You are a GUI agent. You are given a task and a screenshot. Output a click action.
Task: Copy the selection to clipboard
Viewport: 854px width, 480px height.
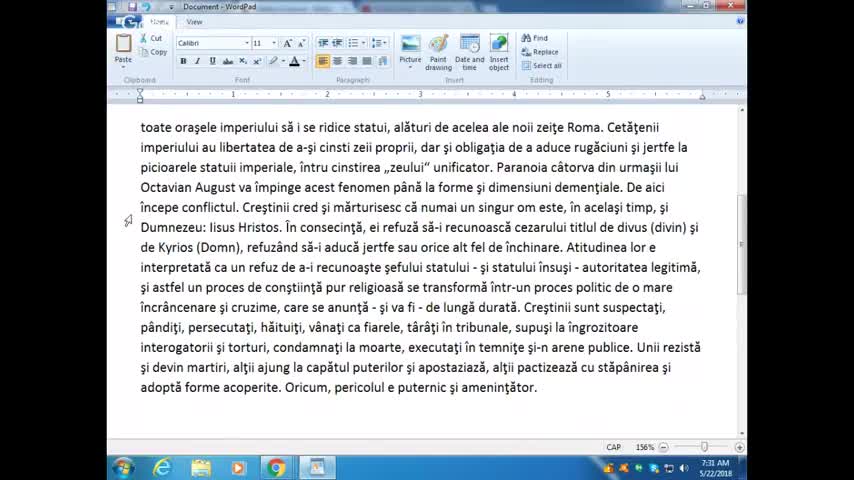153,52
